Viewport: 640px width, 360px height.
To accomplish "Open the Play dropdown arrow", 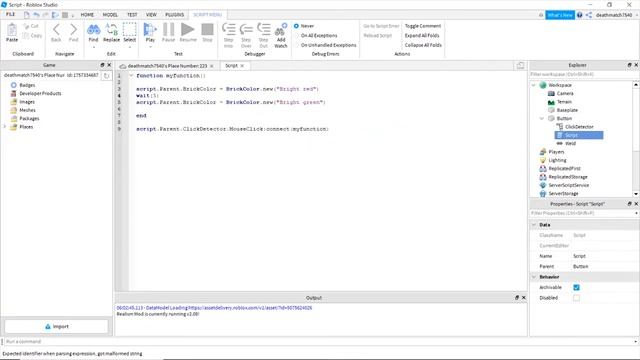I will click(150, 47).
